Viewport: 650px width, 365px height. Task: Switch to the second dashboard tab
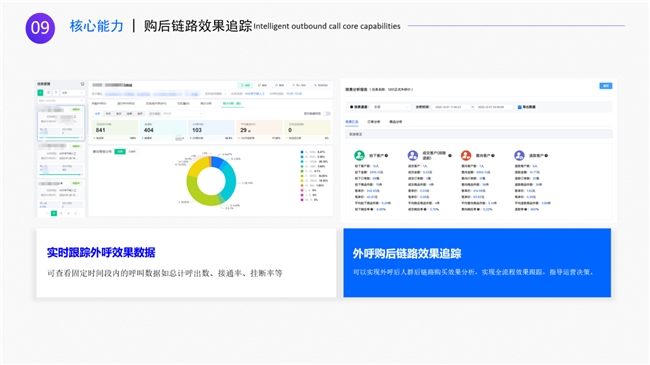[126, 103]
